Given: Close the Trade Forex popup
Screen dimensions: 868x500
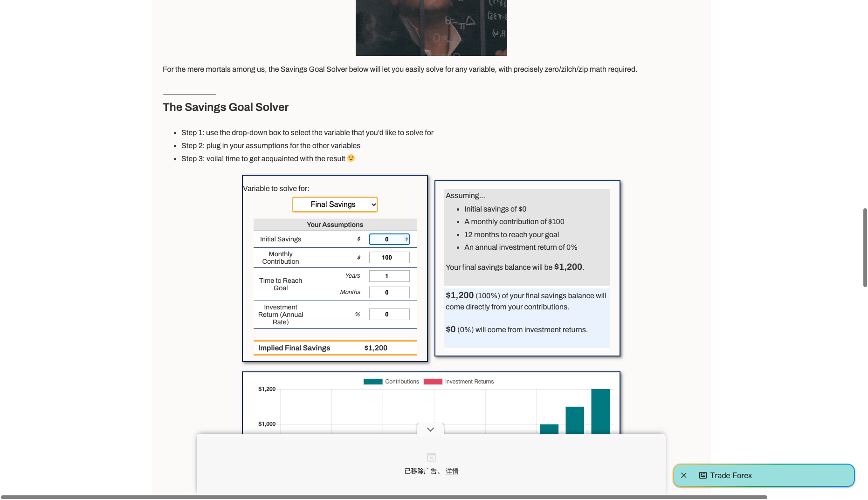Looking at the screenshot, I should pyautogui.click(x=684, y=475).
